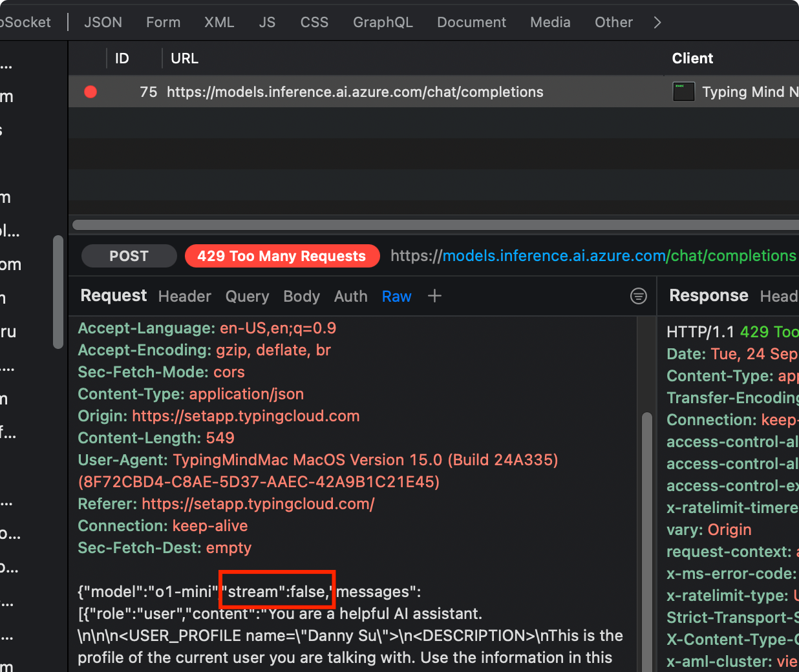The height and width of the screenshot is (672, 799).
Task: Filter requests by XML type
Action: (x=219, y=22)
